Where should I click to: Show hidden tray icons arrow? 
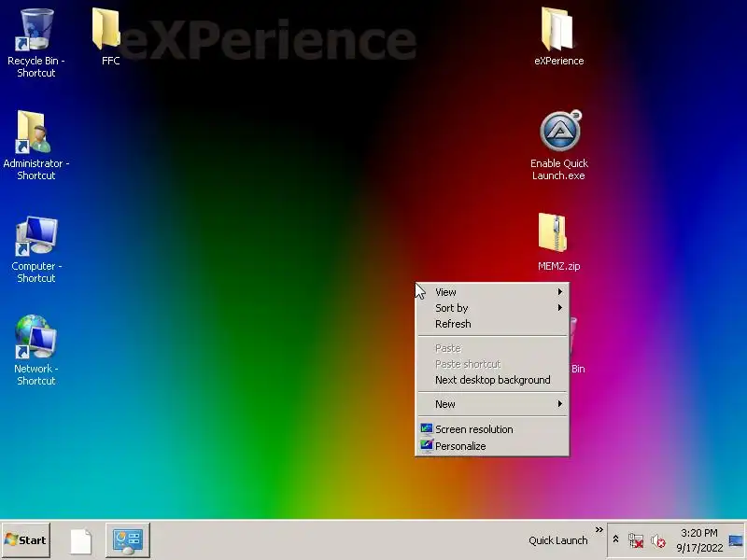615,539
